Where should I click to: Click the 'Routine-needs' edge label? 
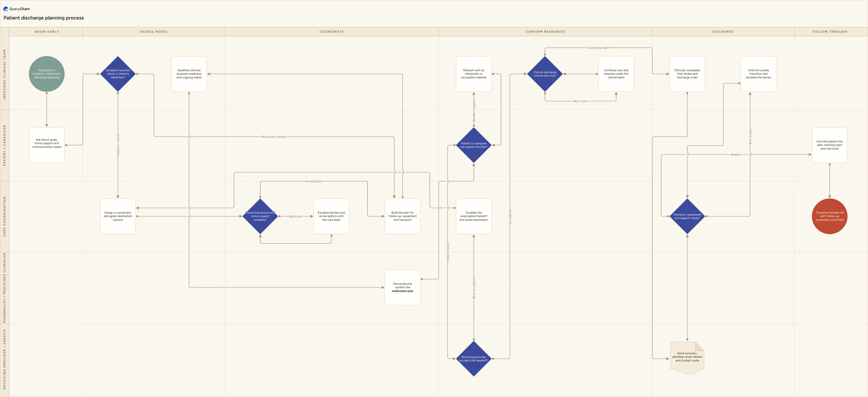coord(274,137)
